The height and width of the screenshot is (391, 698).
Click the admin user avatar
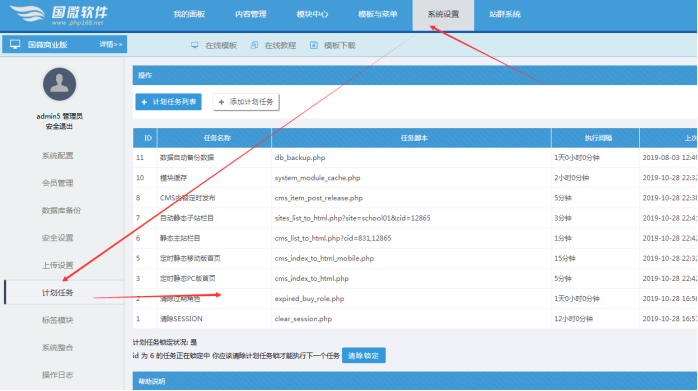[59, 84]
